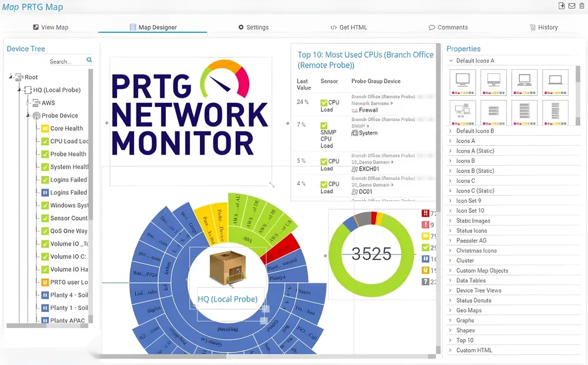Click the blue paused status icon in the legend

click(x=425, y=259)
